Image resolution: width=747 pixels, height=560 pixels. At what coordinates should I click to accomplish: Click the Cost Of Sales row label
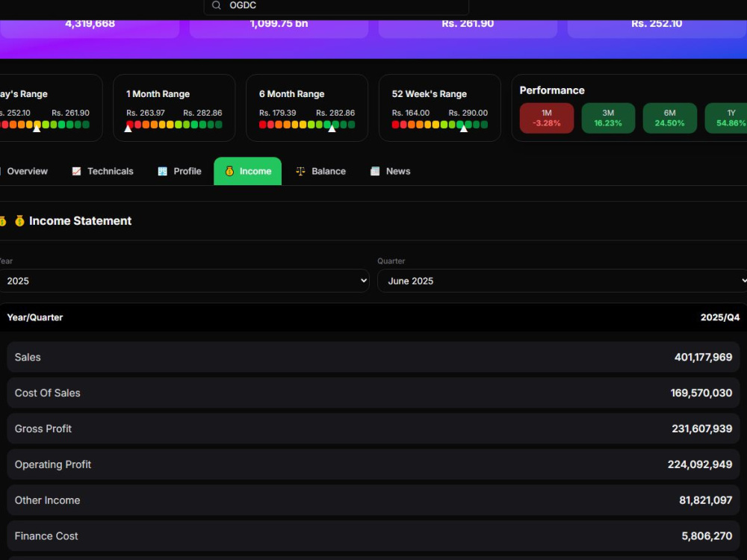(48, 393)
